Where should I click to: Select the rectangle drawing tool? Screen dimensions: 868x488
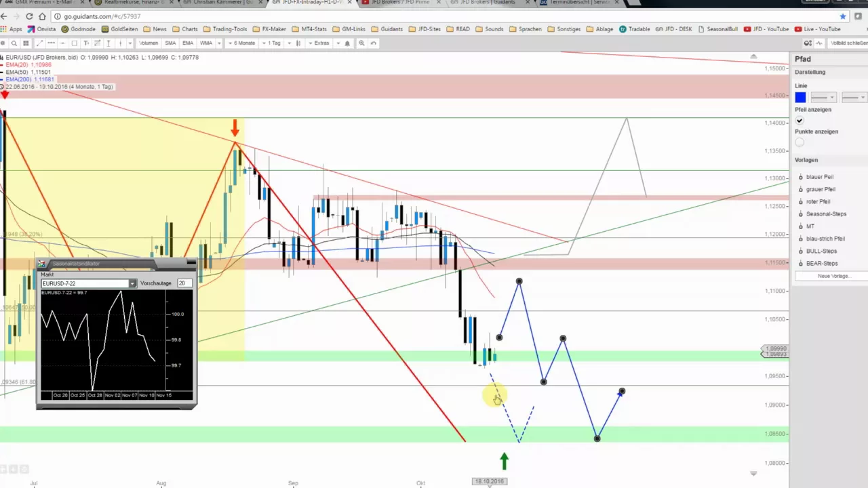[74, 43]
